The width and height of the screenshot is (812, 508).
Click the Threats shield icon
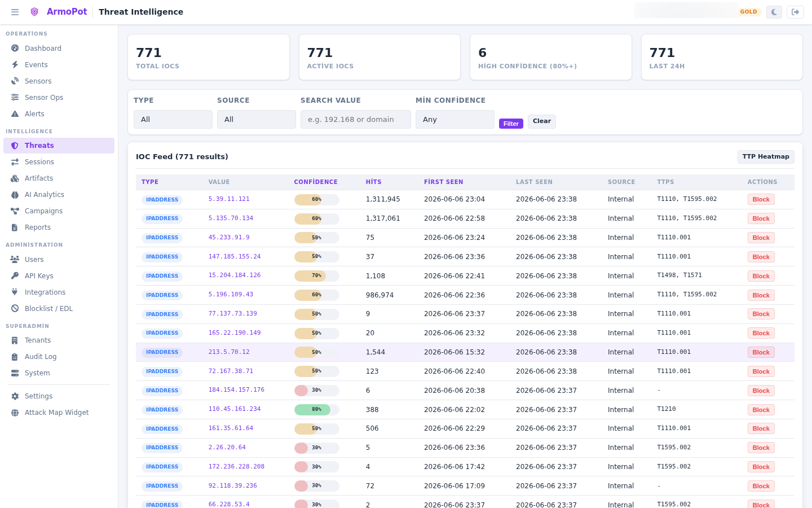(x=15, y=146)
